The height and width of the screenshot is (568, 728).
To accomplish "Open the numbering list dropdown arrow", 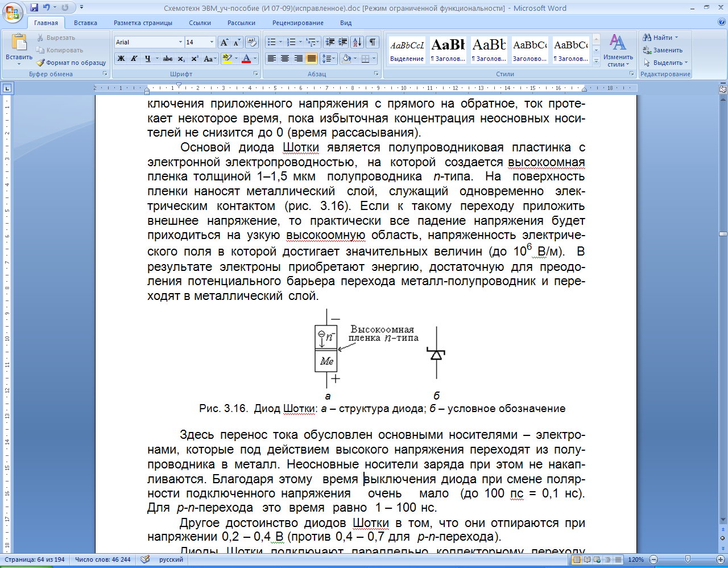I will (300, 42).
